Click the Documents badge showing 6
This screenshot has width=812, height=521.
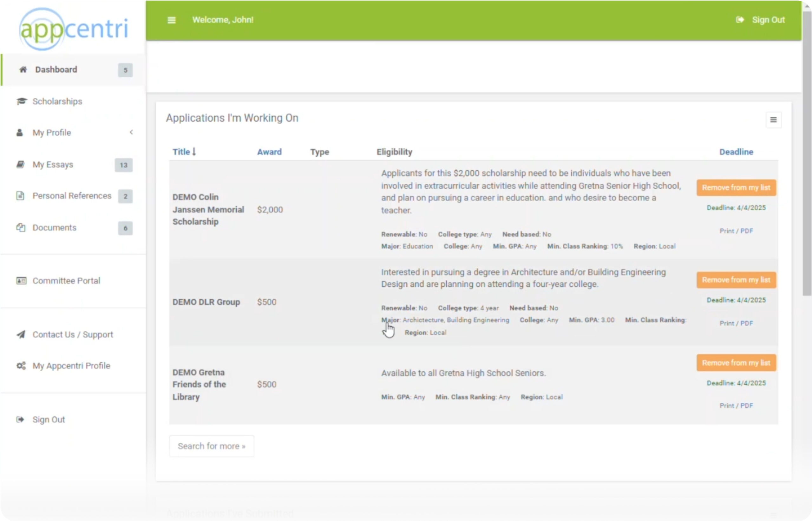(x=125, y=228)
